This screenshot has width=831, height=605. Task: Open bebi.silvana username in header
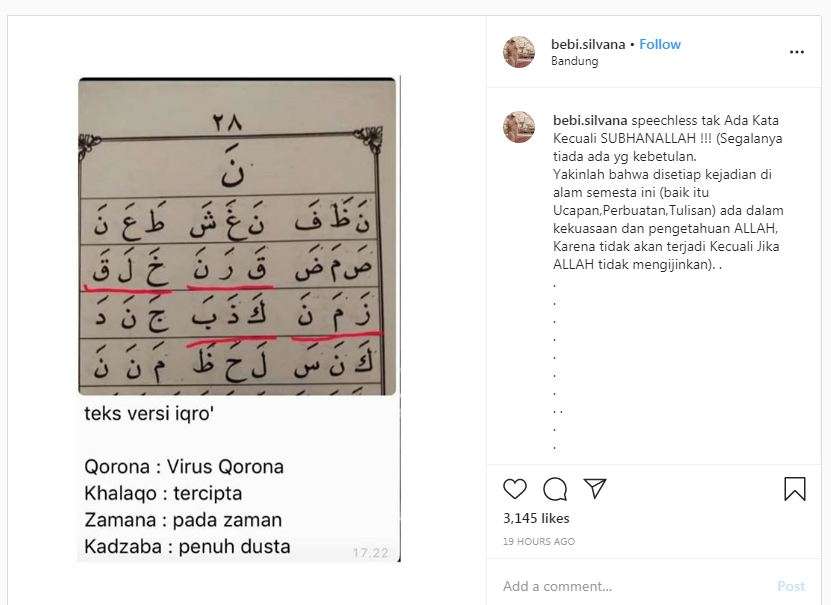pos(588,44)
